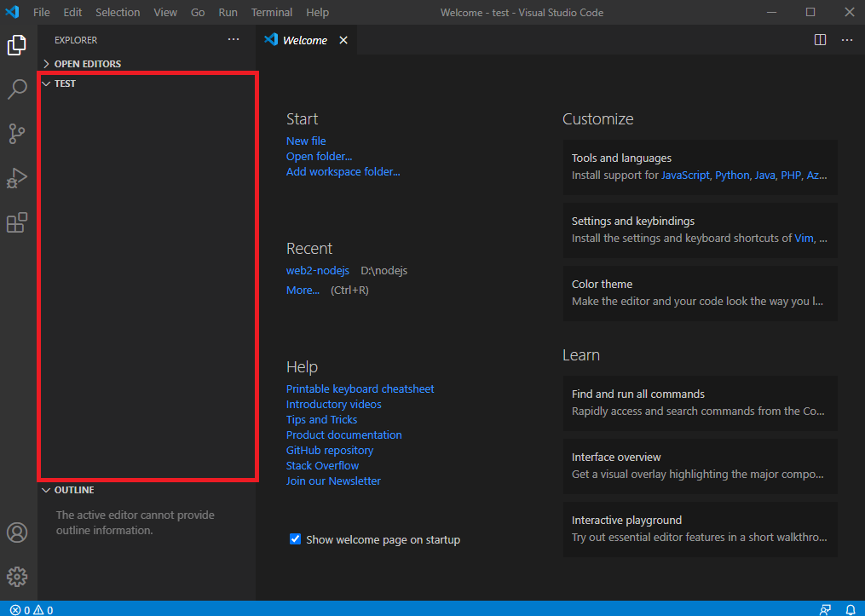Viewport: 865px width, 616px height.
Task: Open the Extensions view icon
Action: click(16, 222)
